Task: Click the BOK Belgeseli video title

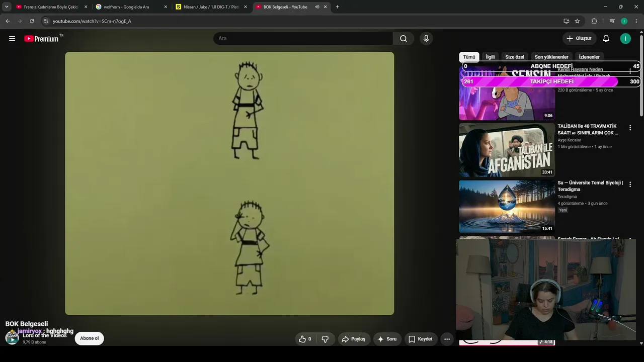Action: 27,324
